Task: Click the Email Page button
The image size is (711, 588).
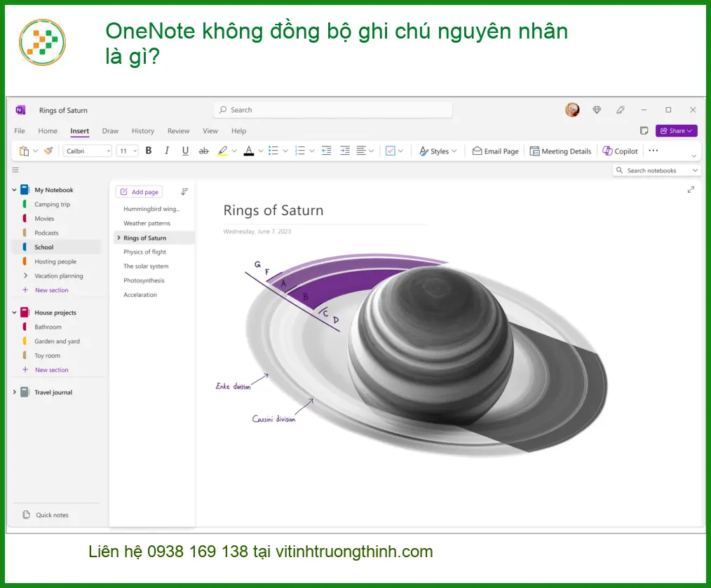Action: click(495, 151)
